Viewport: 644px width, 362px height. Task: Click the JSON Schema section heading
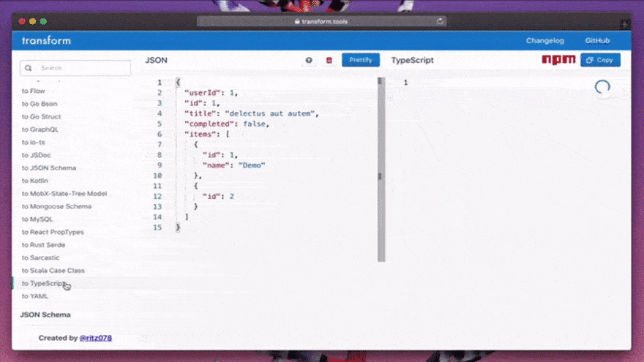[x=45, y=314]
